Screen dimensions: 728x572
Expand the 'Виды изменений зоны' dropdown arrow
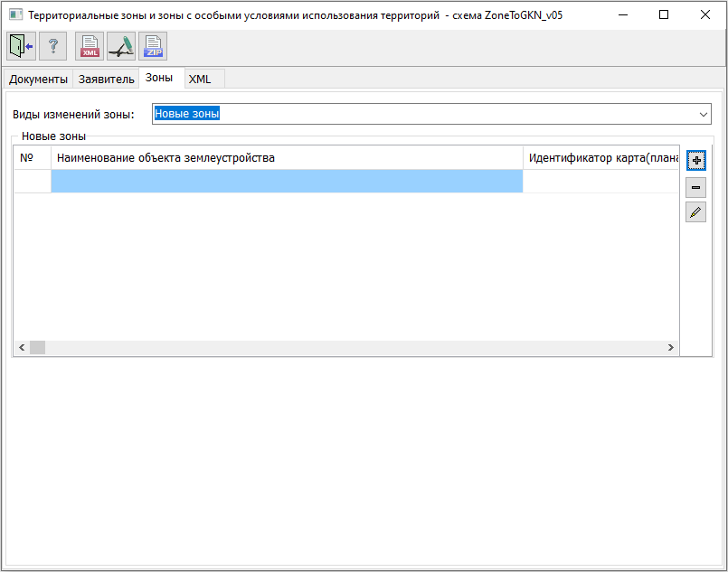coord(704,115)
